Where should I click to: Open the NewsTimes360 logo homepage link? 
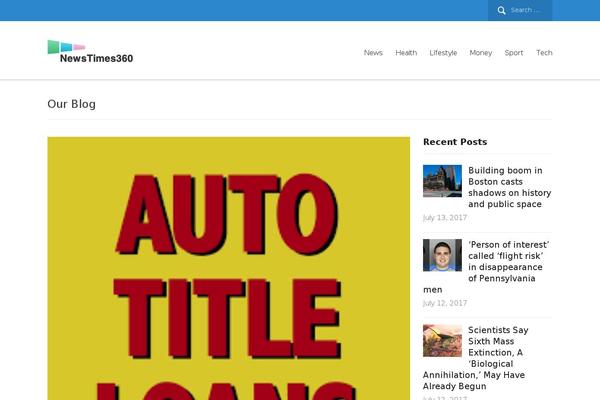click(x=90, y=52)
